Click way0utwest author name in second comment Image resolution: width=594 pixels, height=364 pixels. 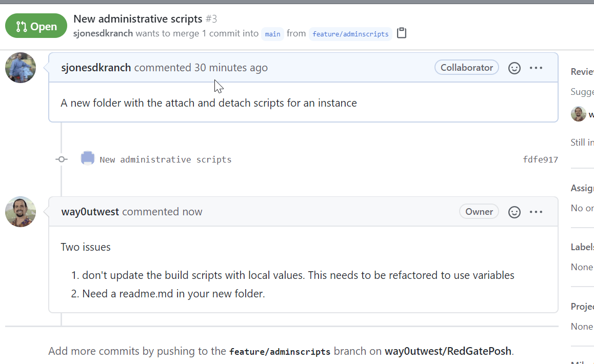90,212
